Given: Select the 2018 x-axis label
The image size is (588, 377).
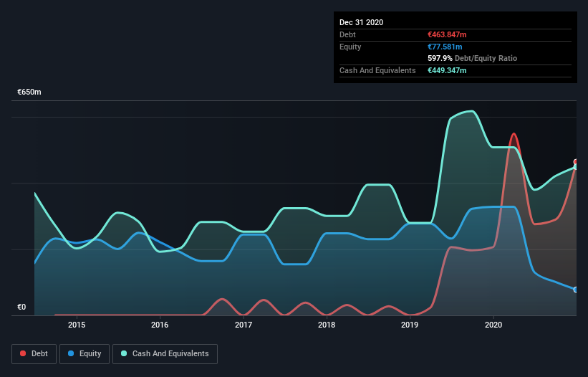Looking at the screenshot, I should click(x=327, y=325).
